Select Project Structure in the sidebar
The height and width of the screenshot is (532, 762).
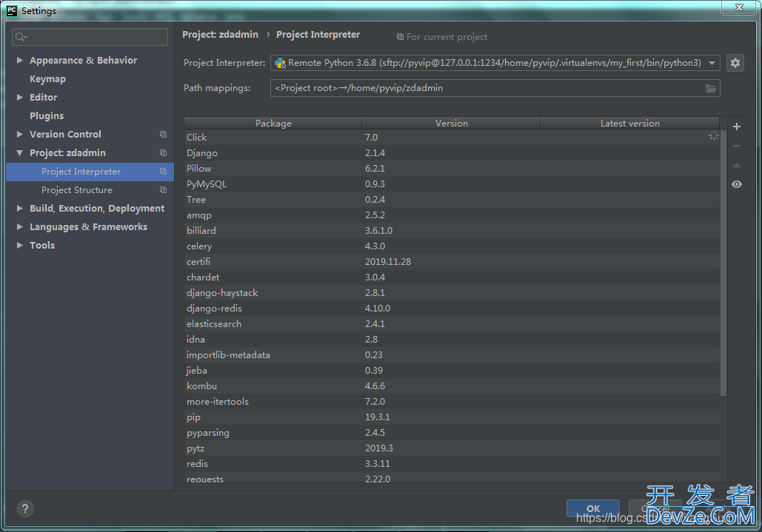coord(90,190)
